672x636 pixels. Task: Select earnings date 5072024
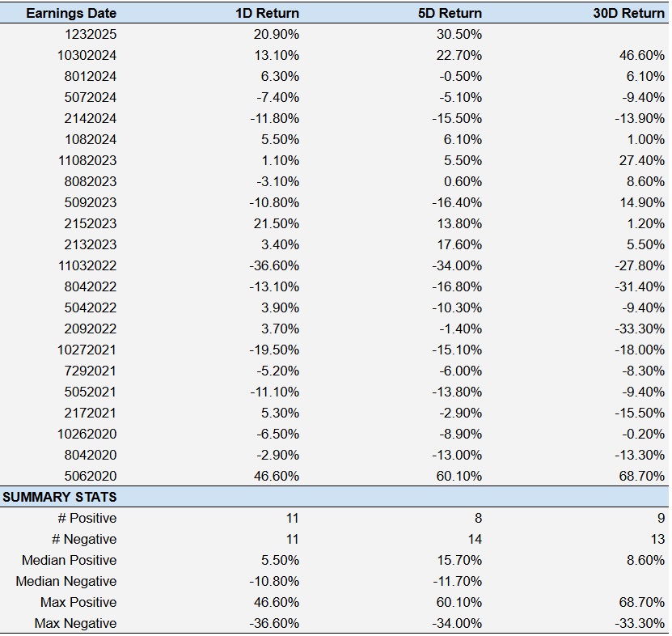(x=91, y=97)
